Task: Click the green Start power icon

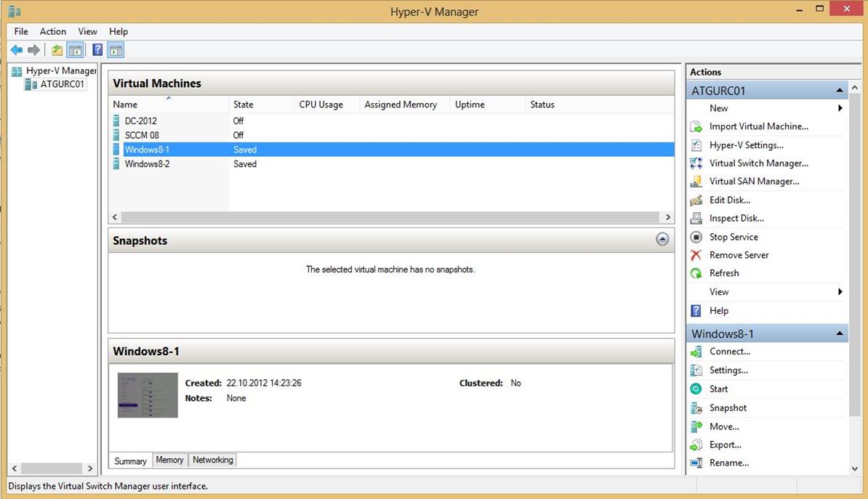Action: [696, 389]
